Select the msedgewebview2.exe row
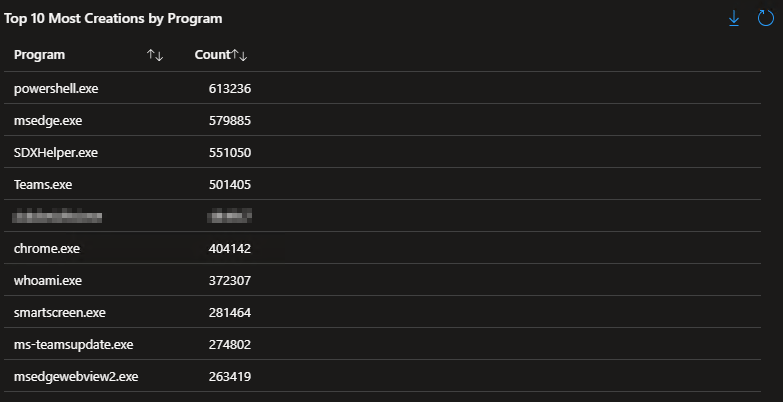Viewport: 783px width, 402px height. 76,376
